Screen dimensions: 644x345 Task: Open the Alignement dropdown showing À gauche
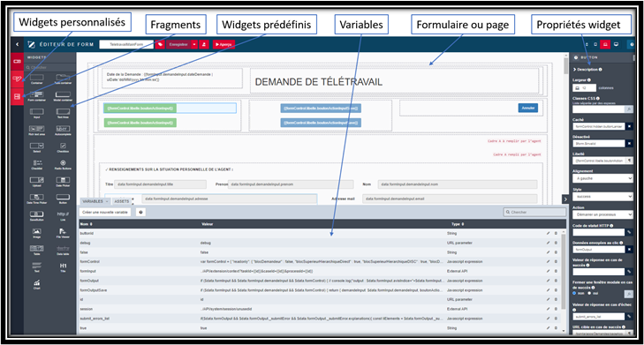click(x=603, y=178)
